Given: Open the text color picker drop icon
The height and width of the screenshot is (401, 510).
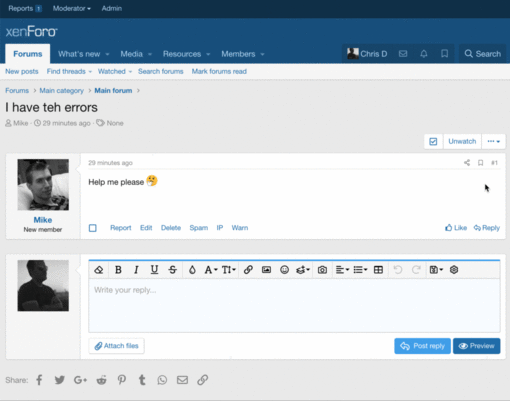Looking at the screenshot, I should pos(192,270).
